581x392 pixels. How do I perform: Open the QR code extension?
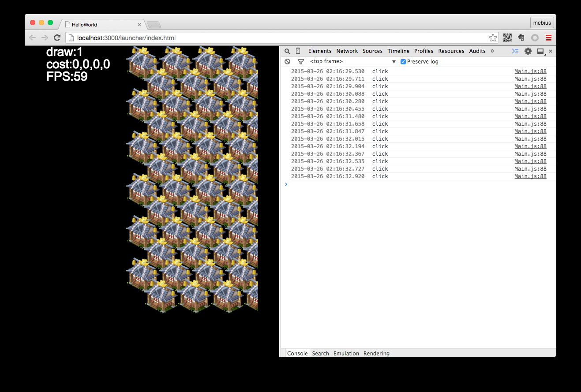coord(507,38)
